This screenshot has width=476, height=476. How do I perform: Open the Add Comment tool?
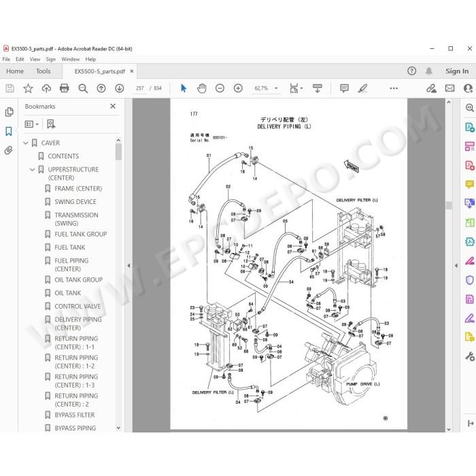coord(344,88)
